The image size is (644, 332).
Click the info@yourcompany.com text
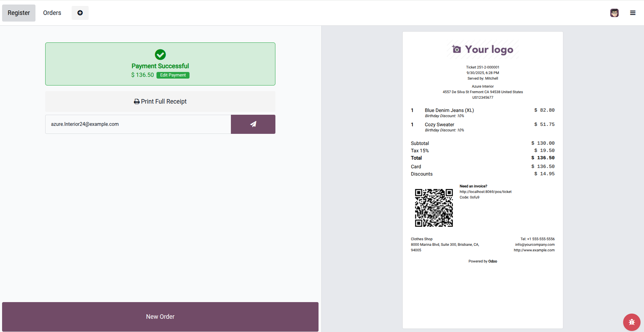535,244
